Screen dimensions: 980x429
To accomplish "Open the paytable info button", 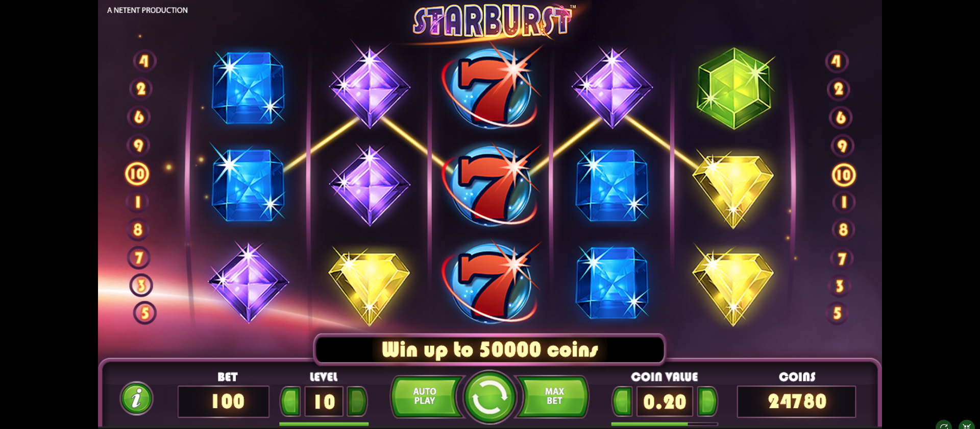I will pyautogui.click(x=136, y=398).
